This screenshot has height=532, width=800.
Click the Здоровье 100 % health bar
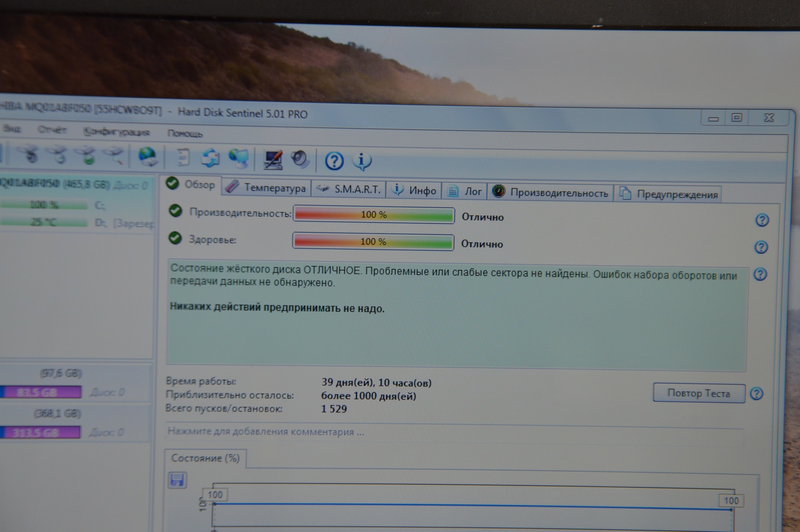click(x=373, y=242)
